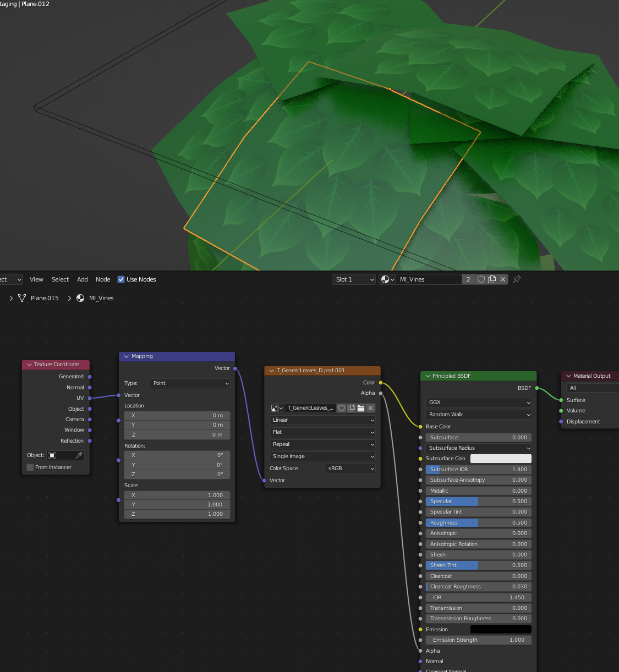Open the Add menu

pyautogui.click(x=82, y=279)
